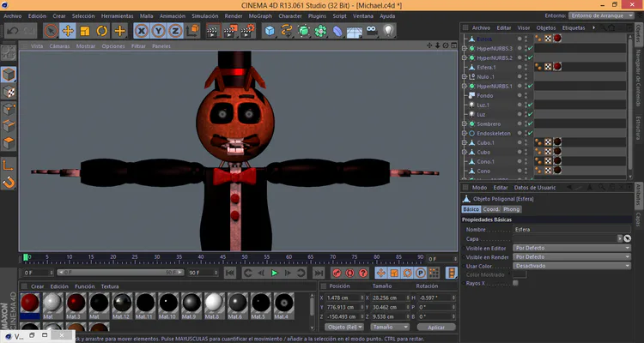This screenshot has width=644, height=343.
Task: Toggle the X axis lock
Action: (x=142, y=31)
